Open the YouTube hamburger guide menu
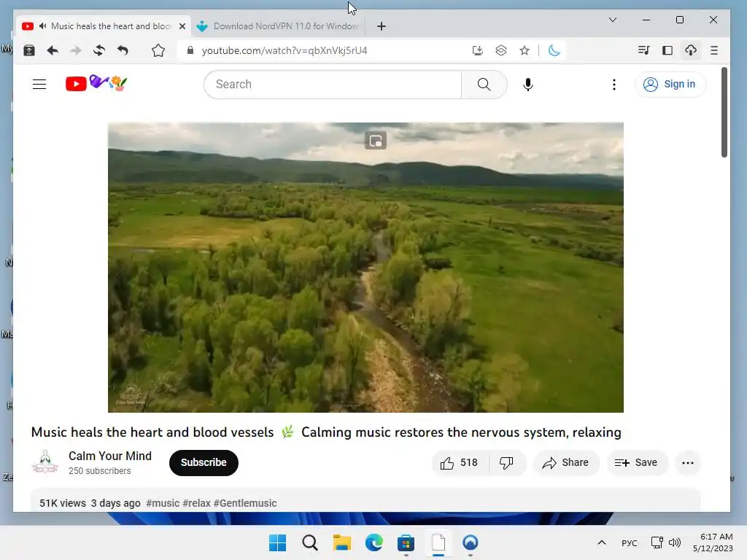The width and height of the screenshot is (747, 560). pos(39,85)
